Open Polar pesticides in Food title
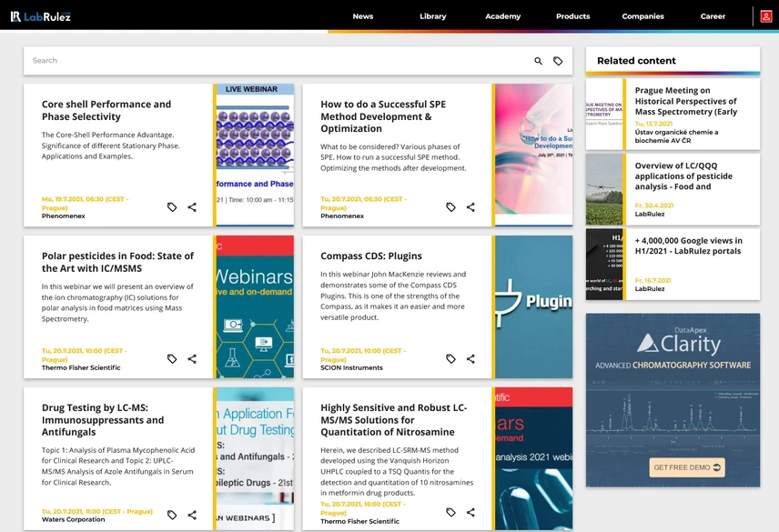Screen dimensions: 779x532 click(117, 262)
